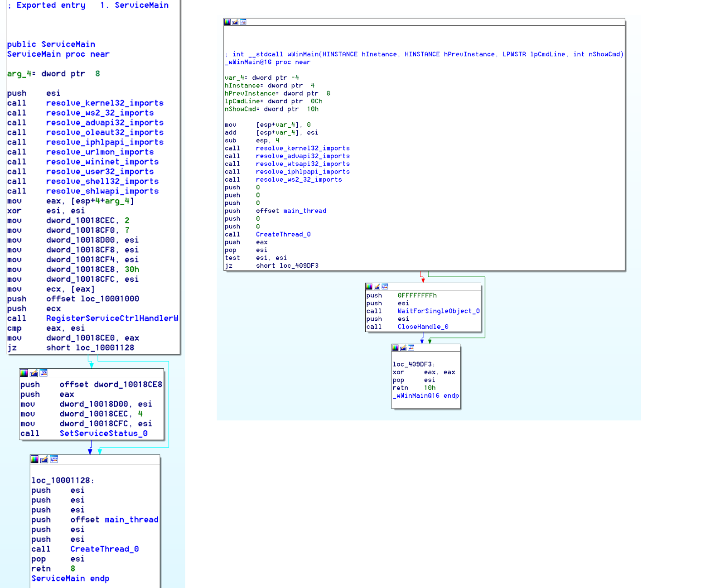Click main_thread offset in wWinMain block
725x588 pixels.
304,211
